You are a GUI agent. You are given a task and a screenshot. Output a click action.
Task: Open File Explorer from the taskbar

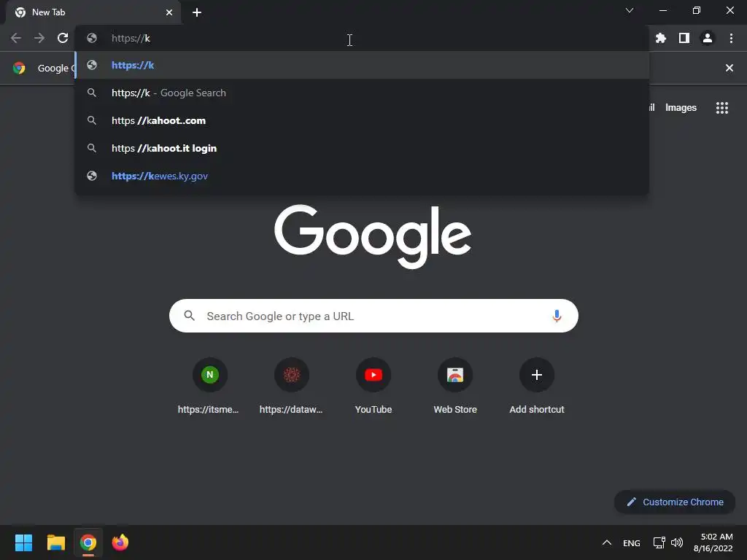[55, 542]
